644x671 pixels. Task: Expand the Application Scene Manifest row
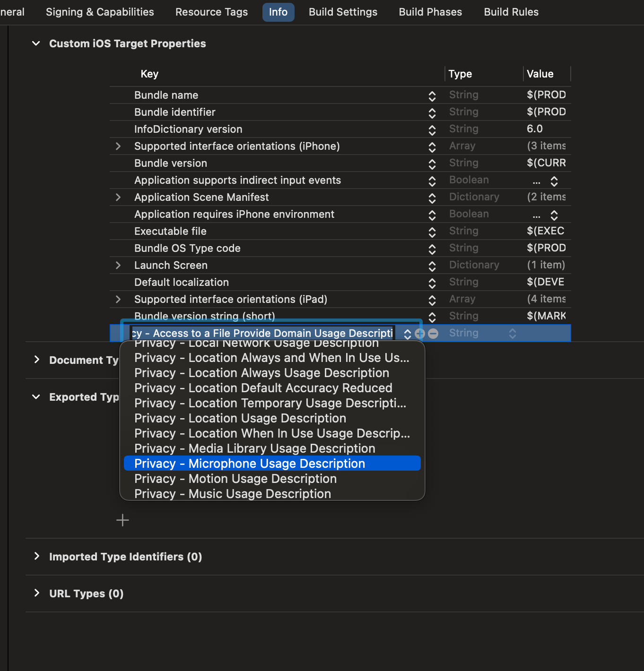pyautogui.click(x=118, y=197)
